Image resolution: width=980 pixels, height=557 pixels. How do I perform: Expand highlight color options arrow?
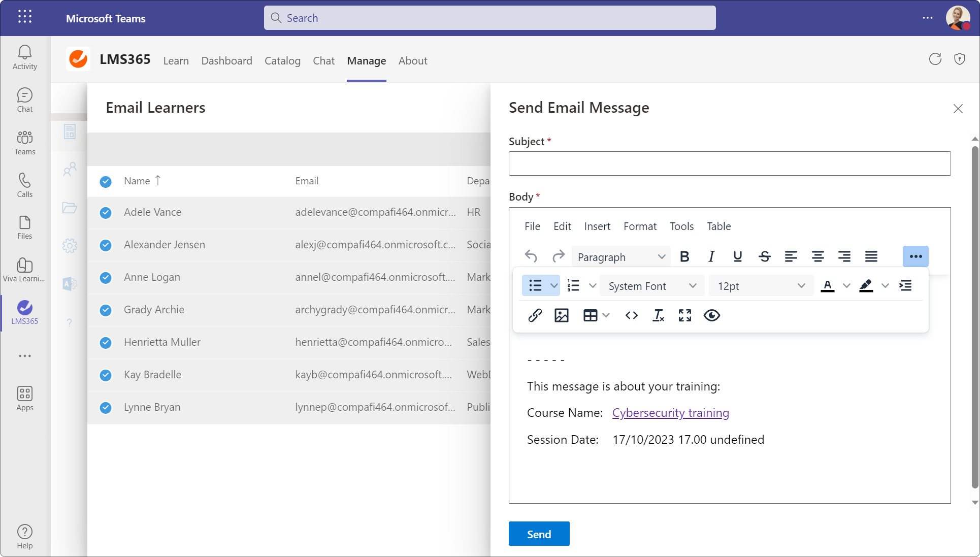pyautogui.click(x=885, y=286)
